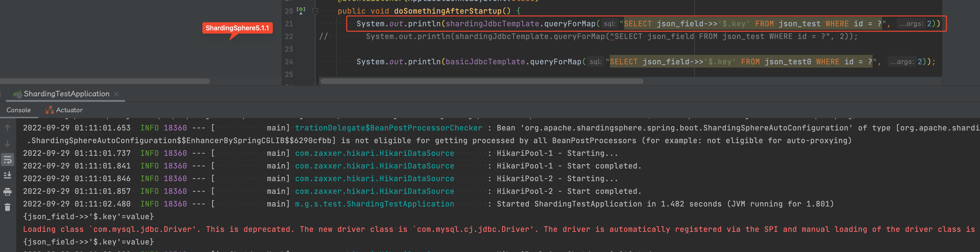Expand the sql inlay hint on line 21

point(609,24)
